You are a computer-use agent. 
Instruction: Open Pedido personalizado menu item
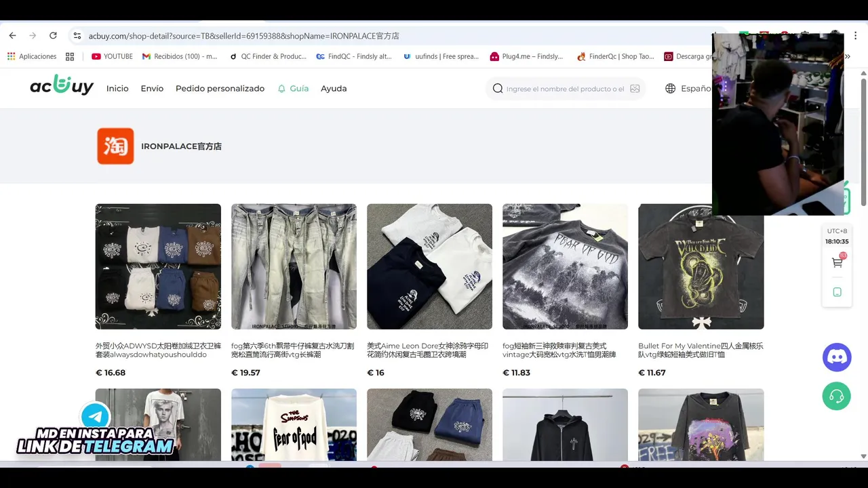(220, 89)
